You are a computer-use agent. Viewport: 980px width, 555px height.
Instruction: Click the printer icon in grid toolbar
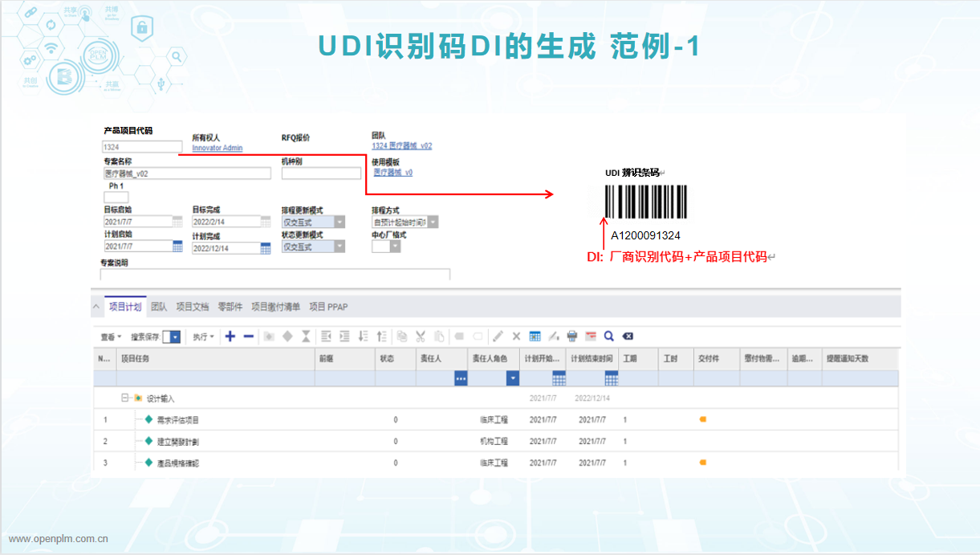(572, 337)
